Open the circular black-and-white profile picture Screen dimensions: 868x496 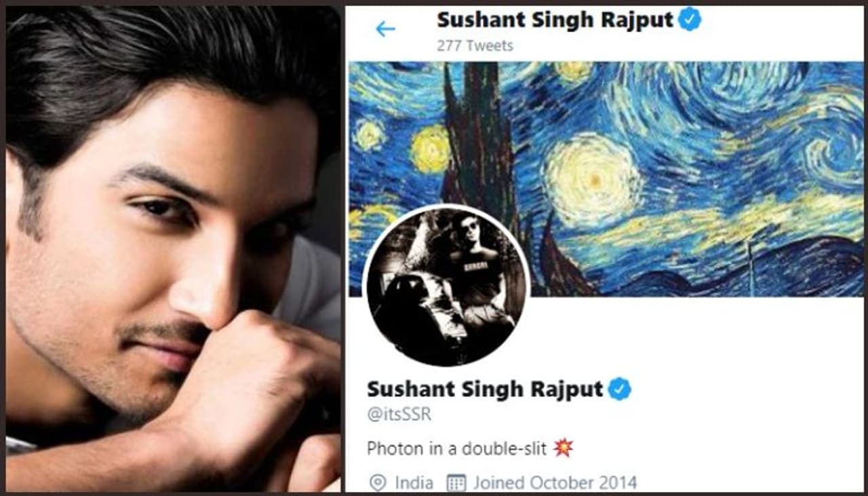click(x=446, y=286)
